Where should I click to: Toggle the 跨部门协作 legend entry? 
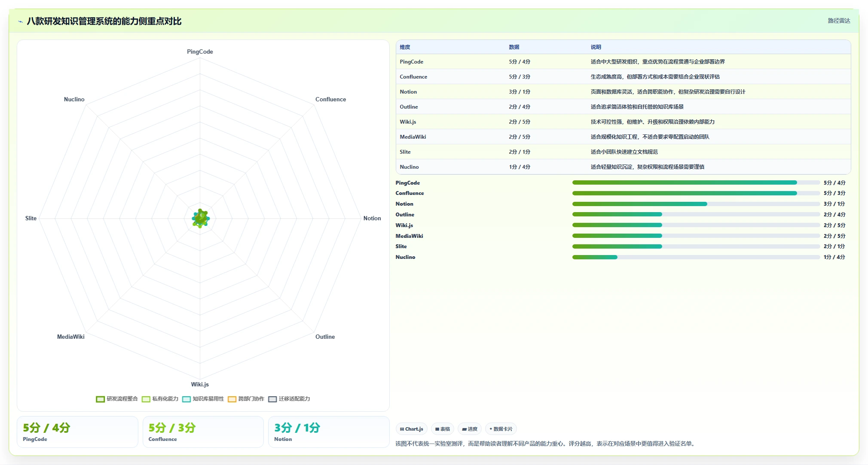point(246,399)
